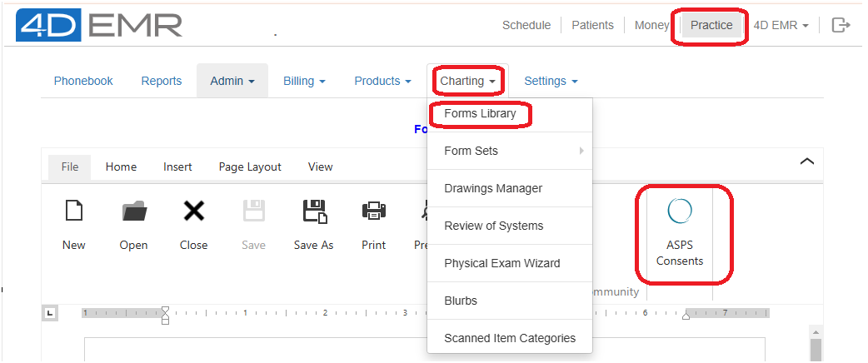The image size is (868, 363).
Task: Open the Products dropdown menu
Action: [382, 81]
